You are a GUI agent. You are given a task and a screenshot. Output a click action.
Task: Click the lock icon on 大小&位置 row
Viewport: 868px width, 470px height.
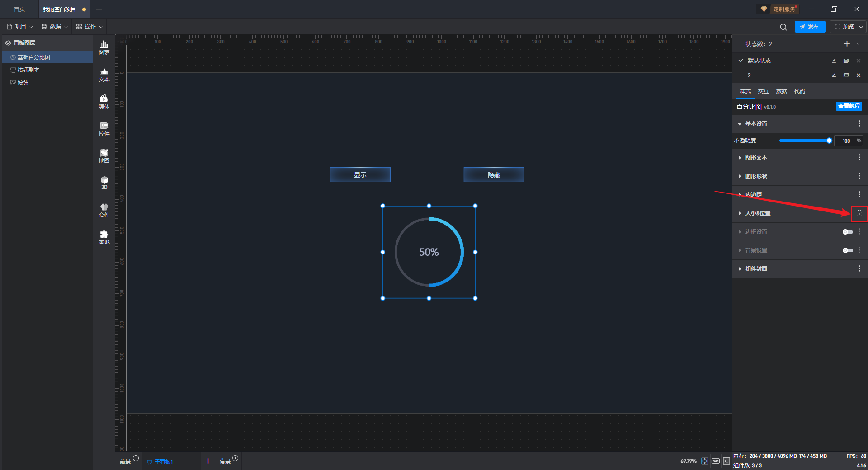pos(859,213)
